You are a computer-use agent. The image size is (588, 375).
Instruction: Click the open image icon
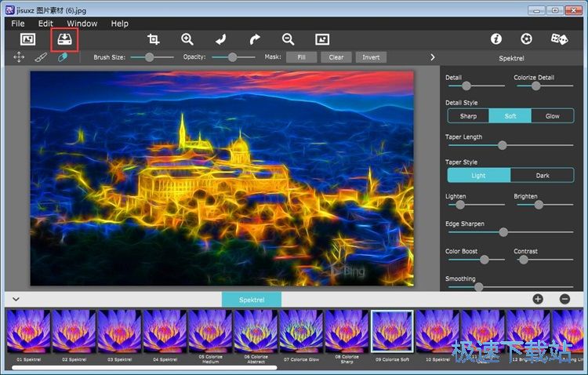click(27, 38)
